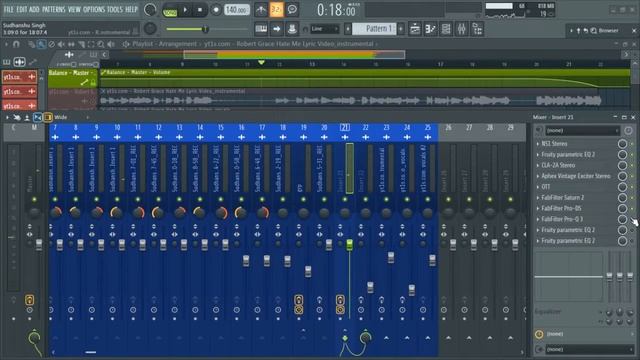Open the TOOLS menu
The height and width of the screenshot is (360, 640).
115,9
